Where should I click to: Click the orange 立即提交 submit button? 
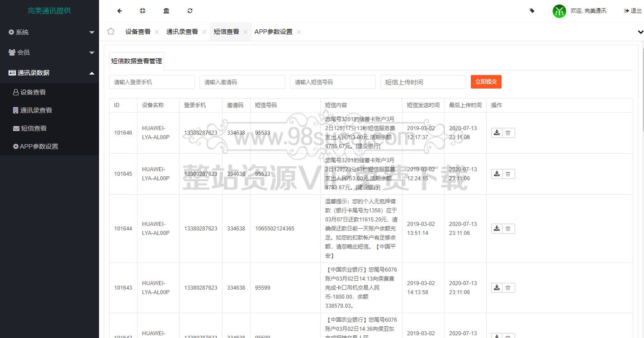(486, 82)
